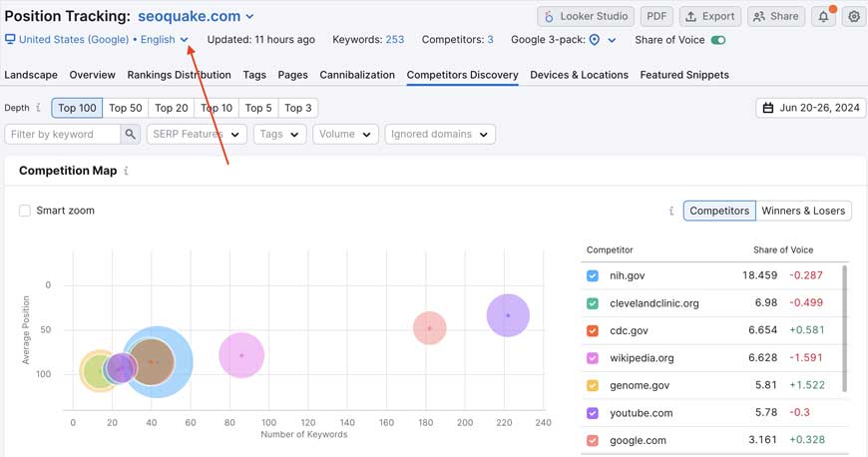Click the wikipedia.org competitor name
Viewport: 868px width, 457px height.
tap(643, 358)
